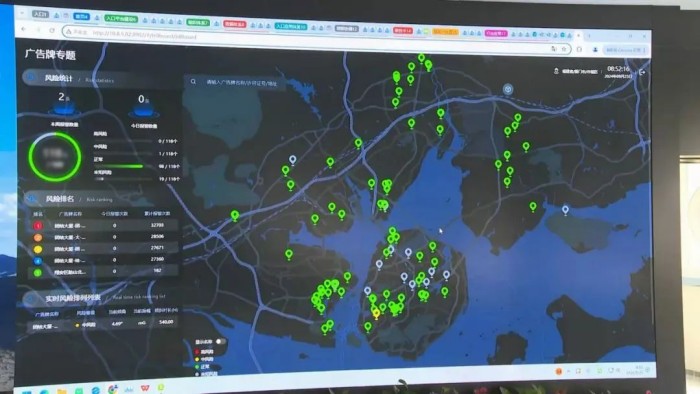Open the real-time risk list entry row
The image size is (700, 394).
pos(104,324)
